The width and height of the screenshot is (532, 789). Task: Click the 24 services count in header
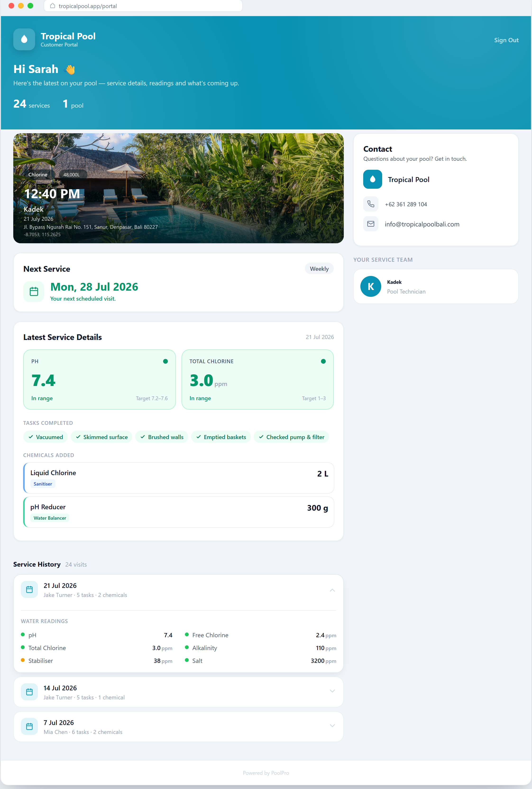click(x=32, y=104)
